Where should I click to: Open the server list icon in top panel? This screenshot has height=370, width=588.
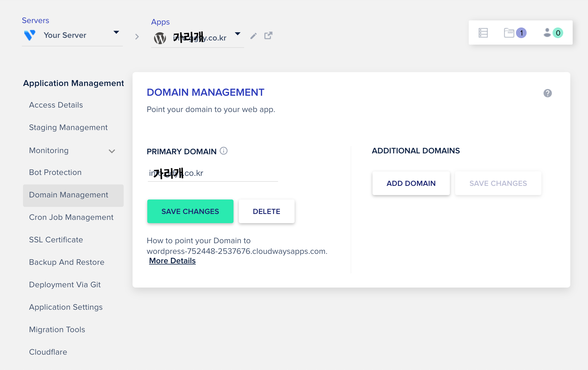[x=483, y=33]
